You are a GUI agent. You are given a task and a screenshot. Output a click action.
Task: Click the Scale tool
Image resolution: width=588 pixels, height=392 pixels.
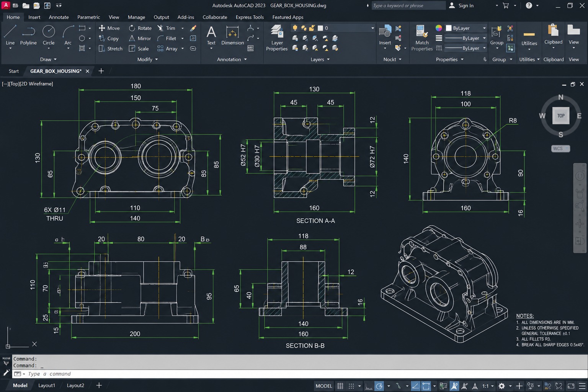139,49
